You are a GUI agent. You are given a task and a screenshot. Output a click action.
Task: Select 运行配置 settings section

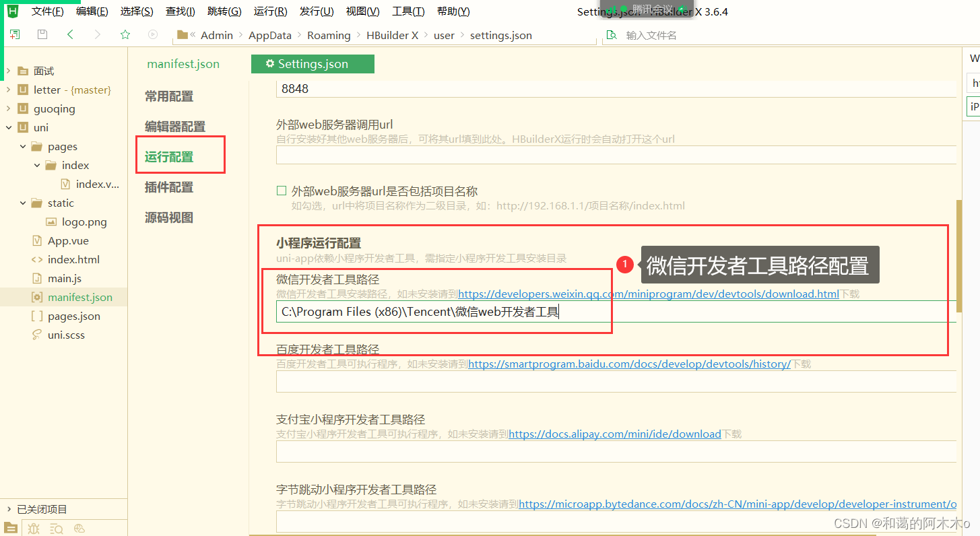[169, 156]
